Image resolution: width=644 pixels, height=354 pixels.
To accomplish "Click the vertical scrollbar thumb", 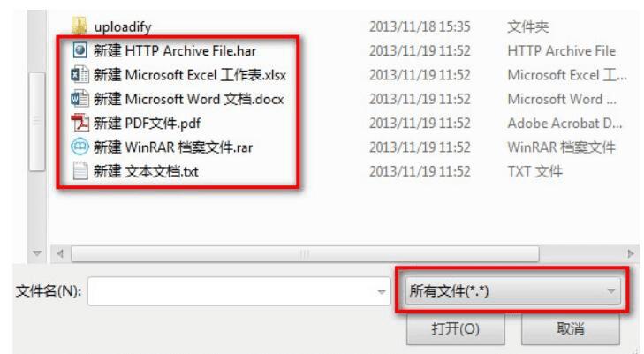I will pos(37,121).
